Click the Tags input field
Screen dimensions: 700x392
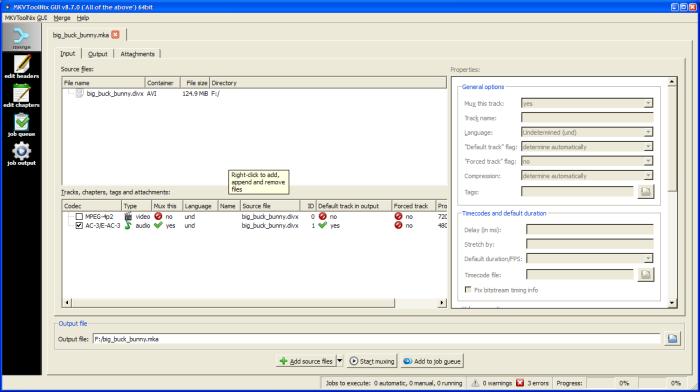coord(577,192)
